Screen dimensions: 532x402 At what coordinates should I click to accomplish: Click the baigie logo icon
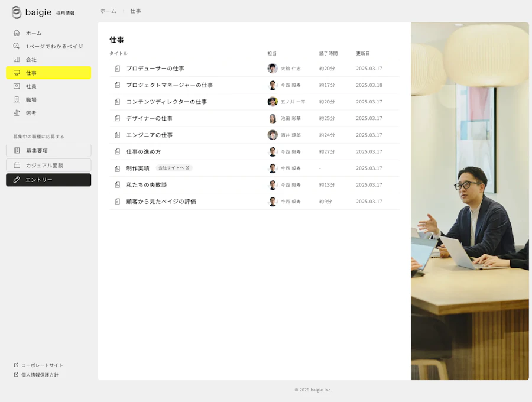tap(17, 12)
